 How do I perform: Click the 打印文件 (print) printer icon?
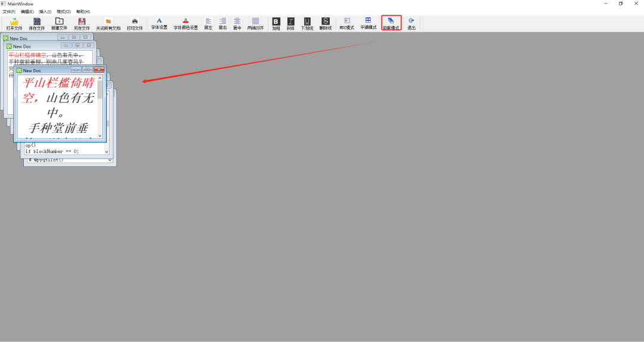point(134,21)
